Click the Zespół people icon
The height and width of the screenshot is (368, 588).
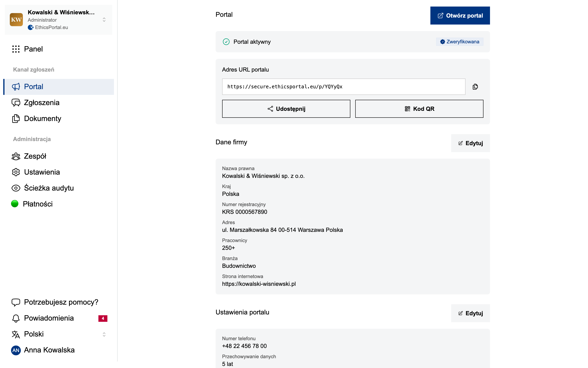pyautogui.click(x=16, y=156)
